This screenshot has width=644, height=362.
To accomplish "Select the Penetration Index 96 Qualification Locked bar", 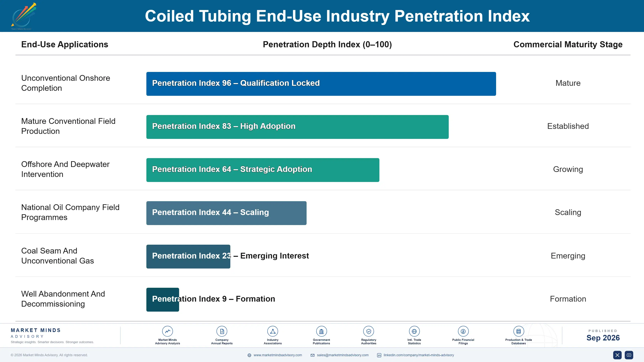I will 321,84.
